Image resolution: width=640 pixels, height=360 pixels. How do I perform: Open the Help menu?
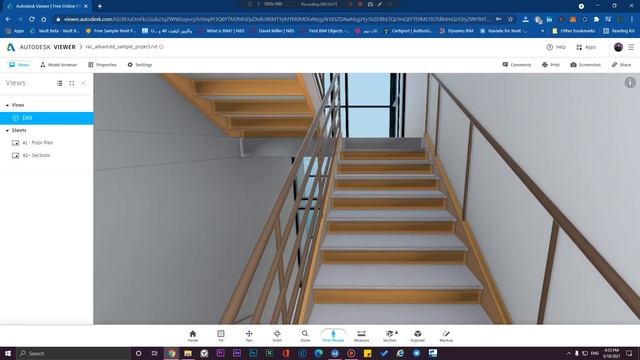(556, 47)
